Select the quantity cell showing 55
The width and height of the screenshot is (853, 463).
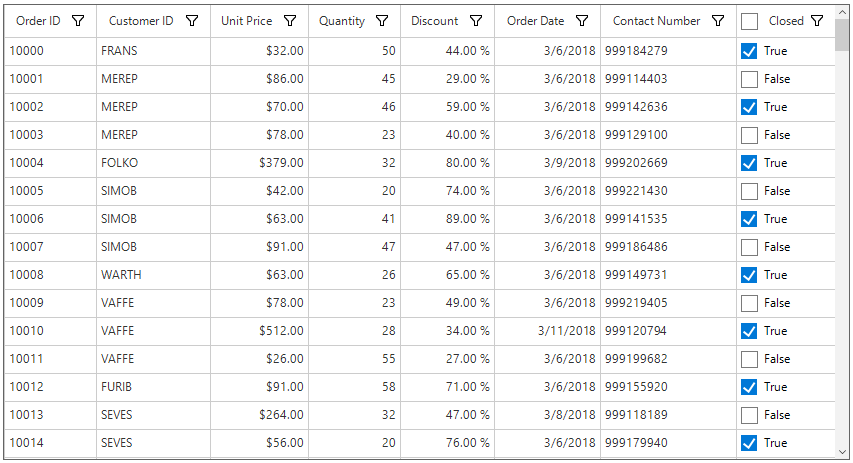pyautogui.click(x=355, y=360)
